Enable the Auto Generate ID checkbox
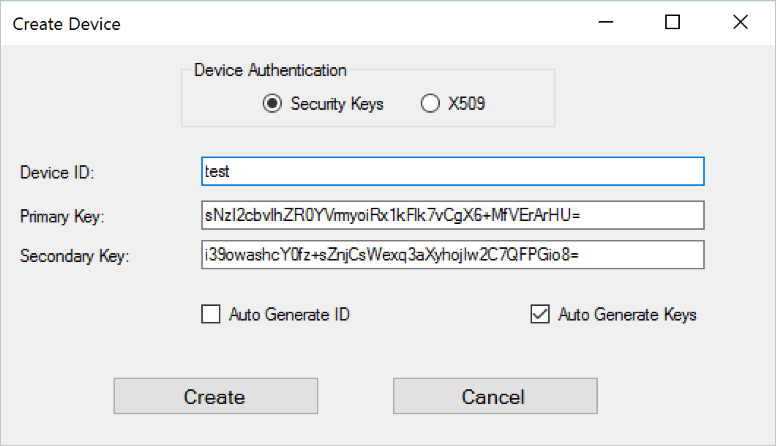Viewport: 776px width, 446px height. [x=211, y=315]
